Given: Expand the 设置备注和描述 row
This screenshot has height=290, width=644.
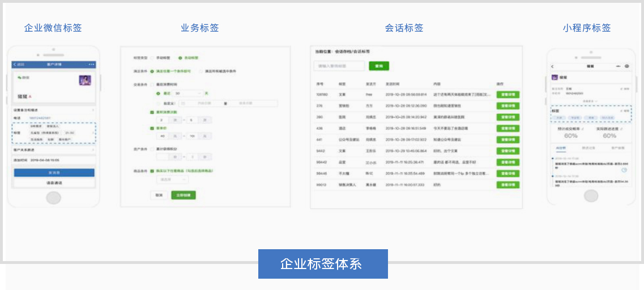Looking at the screenshot, I should (x=53, y=110).
